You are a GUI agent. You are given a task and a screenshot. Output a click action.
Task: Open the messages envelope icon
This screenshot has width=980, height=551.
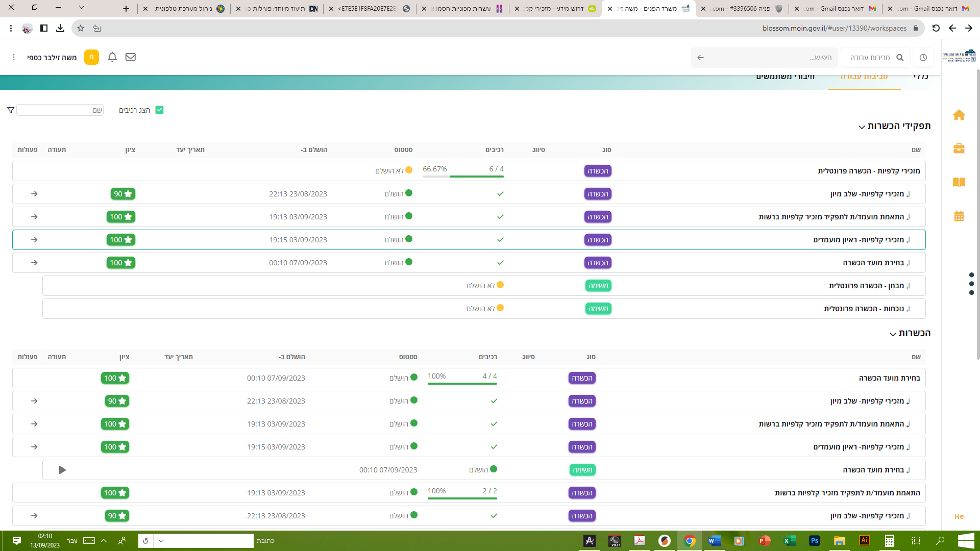pyautogui.click(x=131, y=57)
